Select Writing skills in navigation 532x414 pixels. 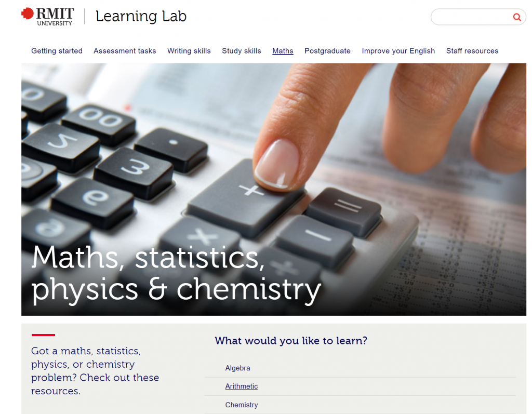pos(189,51)
